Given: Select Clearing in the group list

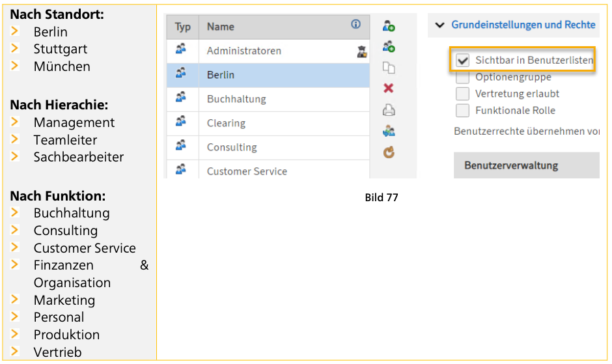Looking at the screenshot, I should click(x=226, y=124).
